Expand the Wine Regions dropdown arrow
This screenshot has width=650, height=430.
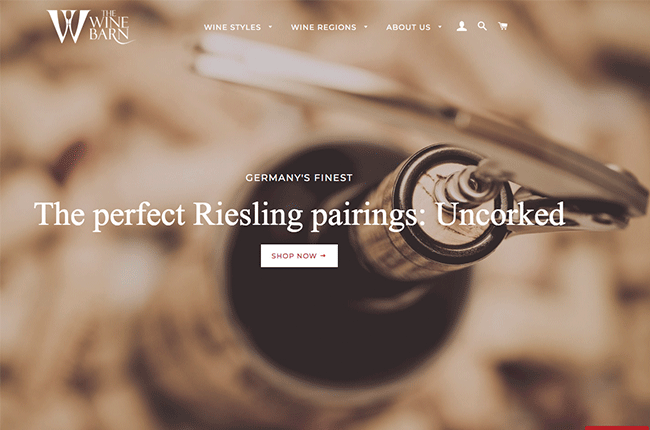366,27
